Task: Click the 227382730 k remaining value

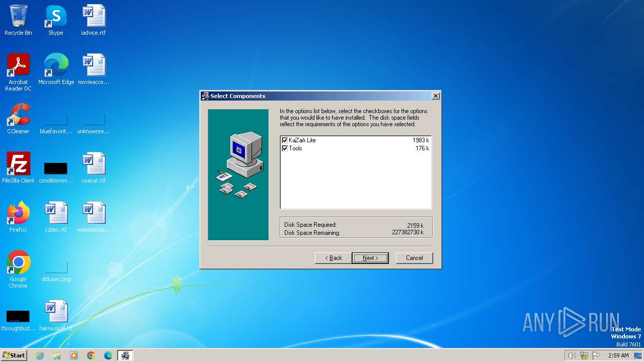Action: pyautogui.click(x=408, y=232)
